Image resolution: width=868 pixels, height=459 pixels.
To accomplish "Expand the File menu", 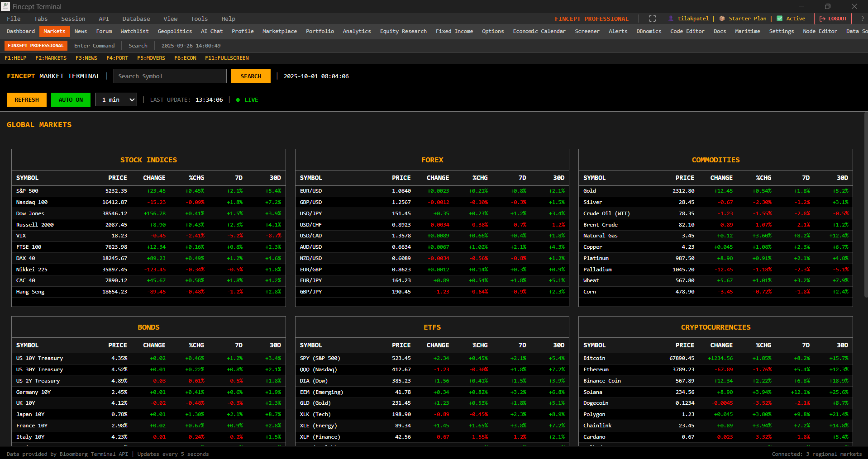I will coord(13,19).
